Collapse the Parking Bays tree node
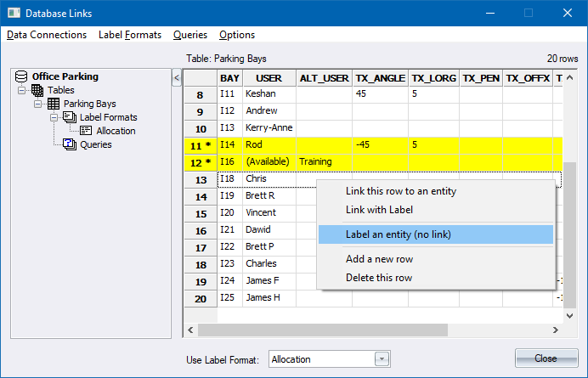Viewport: 588px width, 378px height. pos(38,104)
